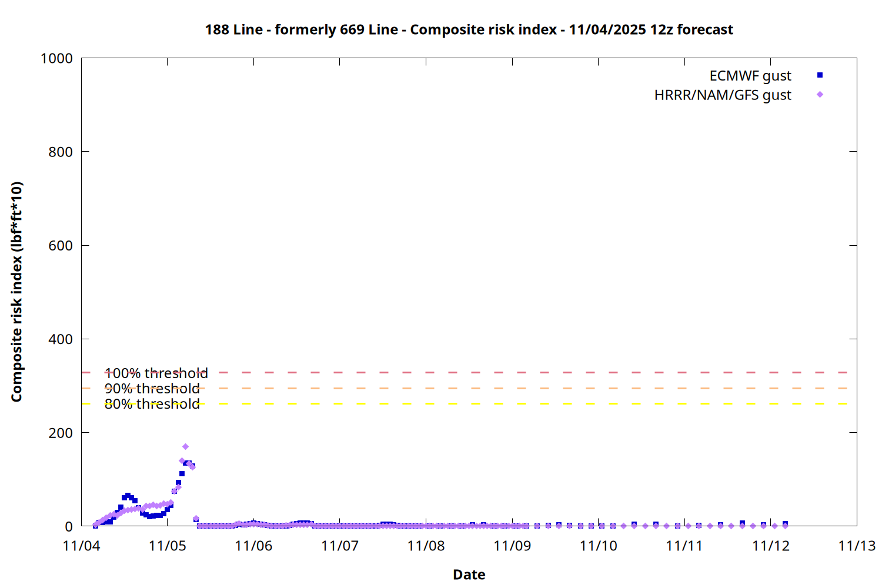The height and width of the screenshot is (588, 882).
Task: Click the 200 y-axis tick label
Action: (61, 433)
